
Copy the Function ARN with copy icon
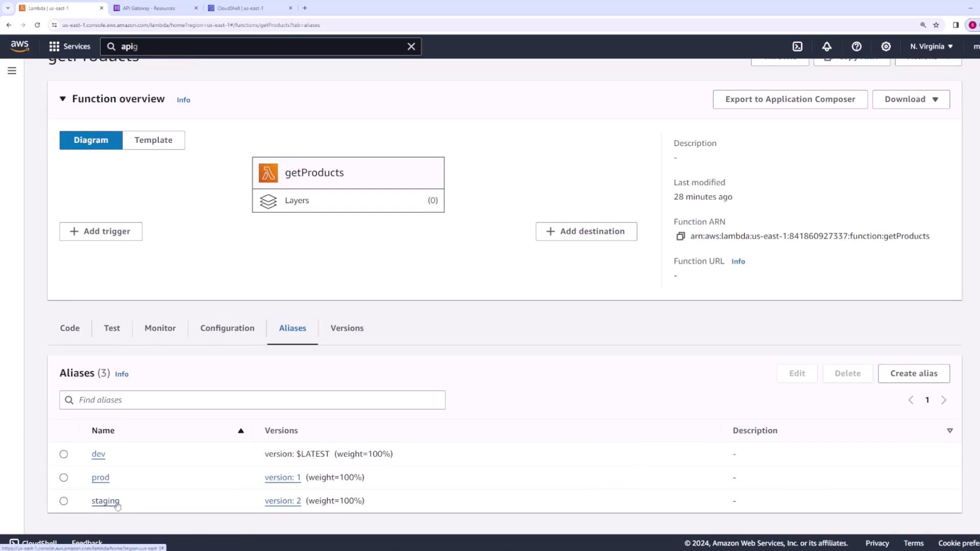680,236
